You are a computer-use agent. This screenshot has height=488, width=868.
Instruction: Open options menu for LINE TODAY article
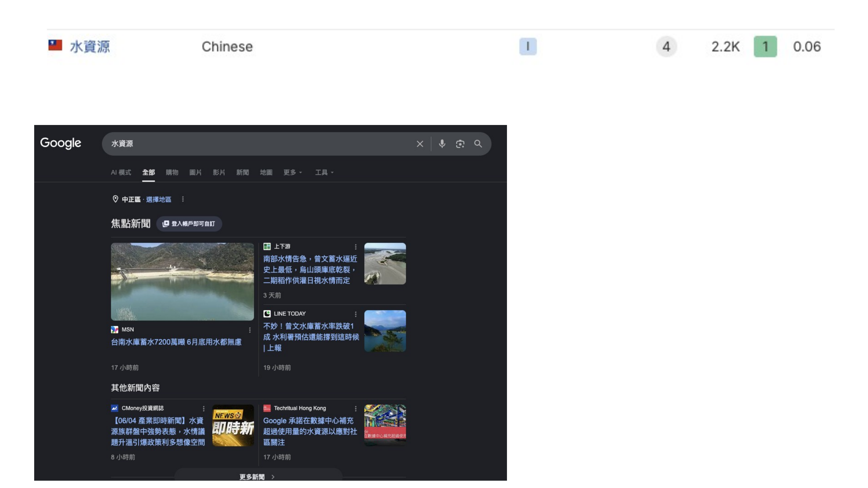[356, 314]
